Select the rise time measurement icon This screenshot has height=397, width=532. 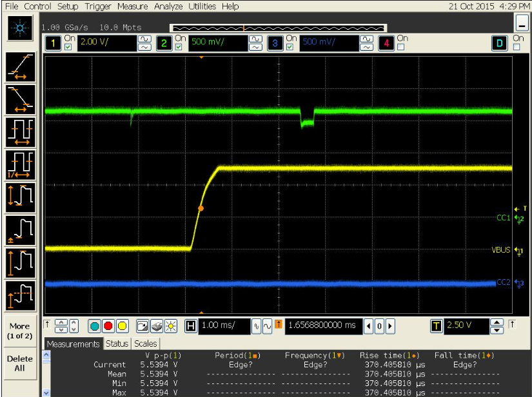(x=21, y=67)
